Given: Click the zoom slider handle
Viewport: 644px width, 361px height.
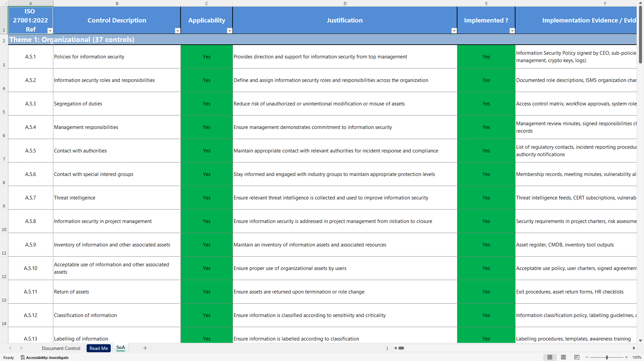Looking at the screenshot, I should pyautogui.click(x=607, y=357).
